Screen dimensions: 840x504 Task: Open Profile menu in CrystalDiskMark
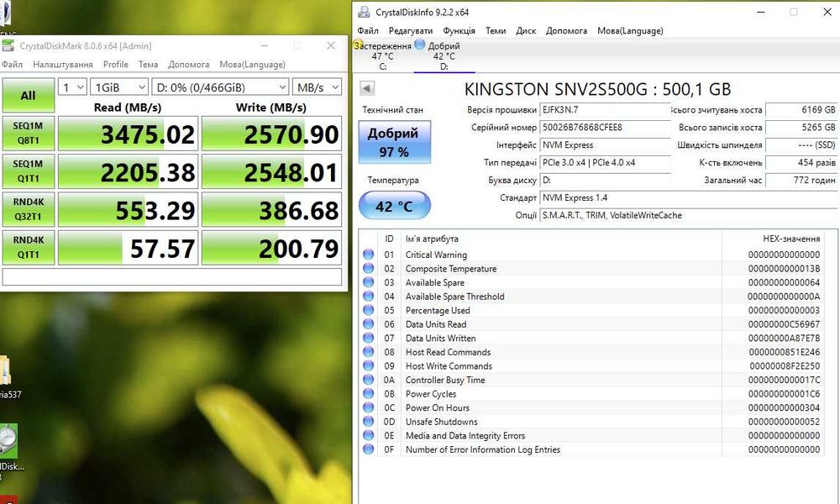coord(116,65)
